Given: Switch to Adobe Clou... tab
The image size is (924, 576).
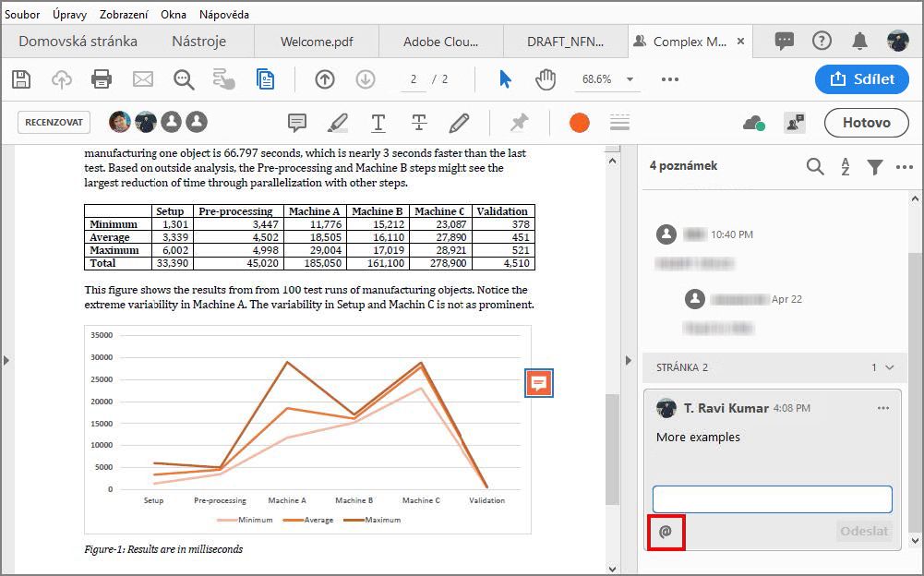Looking at the screenshot, I should coord(441,42).
